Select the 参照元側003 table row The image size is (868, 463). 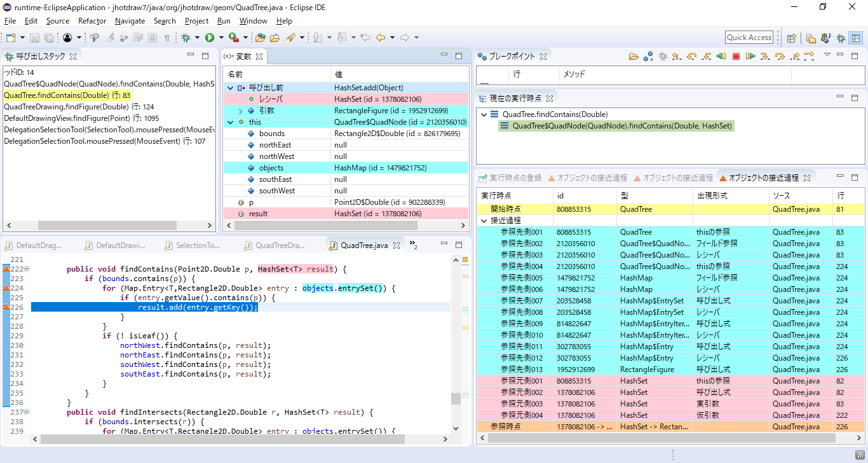(670, 404)
